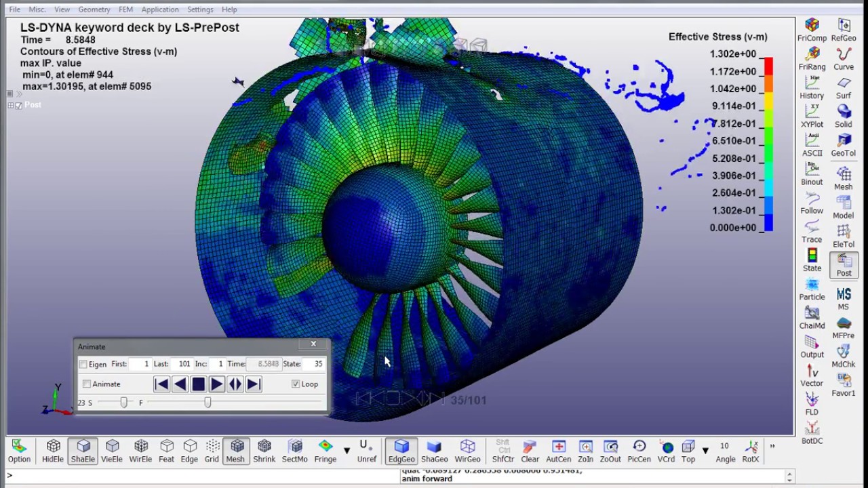This screenshot has width=868, height=488.
Task: Expand the Fringe dropdown arrow
Action: (x=347, y=451)
